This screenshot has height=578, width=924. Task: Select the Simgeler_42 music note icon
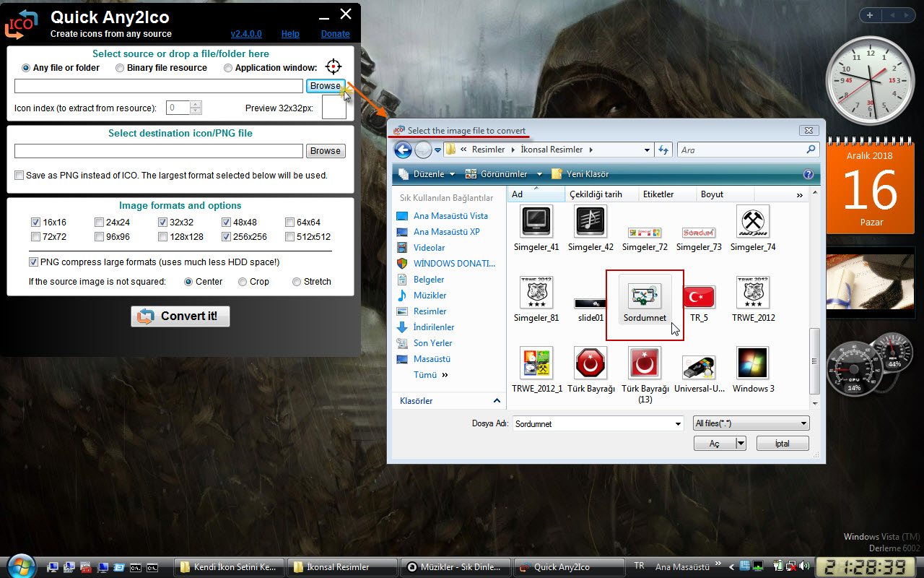[590, 229]
